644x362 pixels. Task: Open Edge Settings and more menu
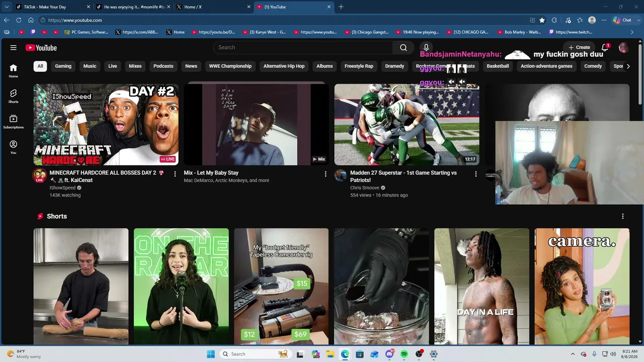[x=604, y=20]
